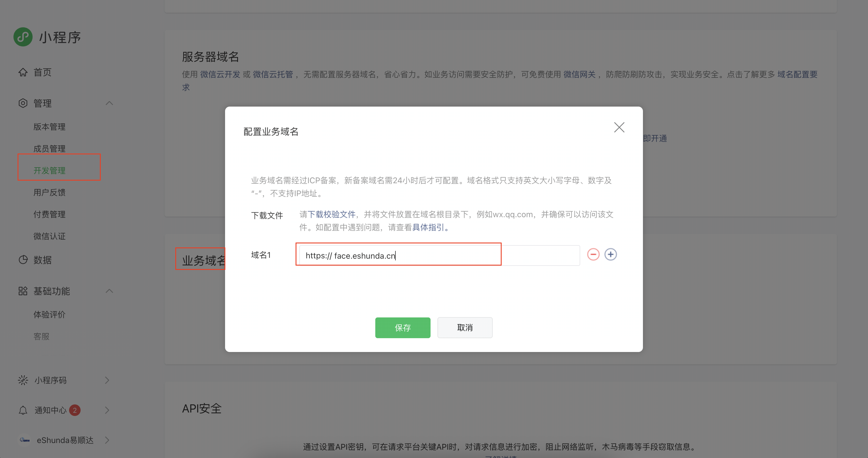Close the 配置业务域名 dialog
The width and height of the screenshot is (868, 458).
click(619, 127)
